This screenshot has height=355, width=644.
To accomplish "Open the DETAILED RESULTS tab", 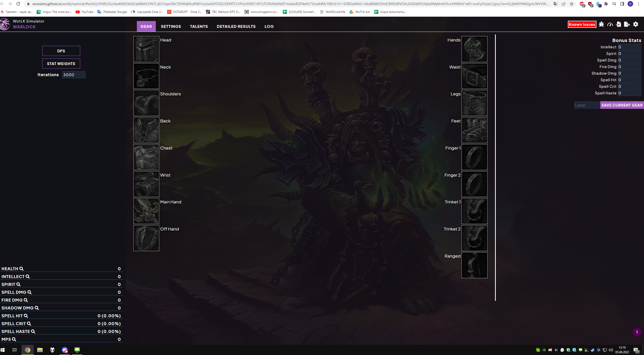I will point(236,26).
